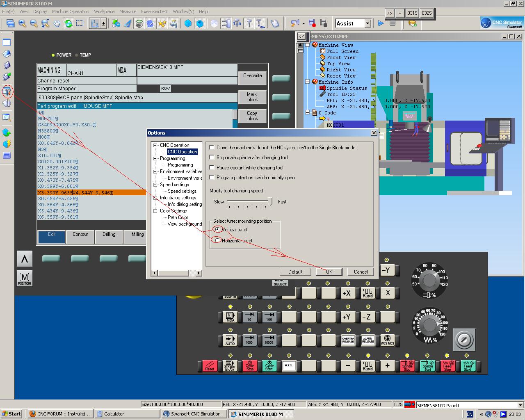Select Path Color in Options tree
Screen dimensions: 525x420
coord(178,217)
